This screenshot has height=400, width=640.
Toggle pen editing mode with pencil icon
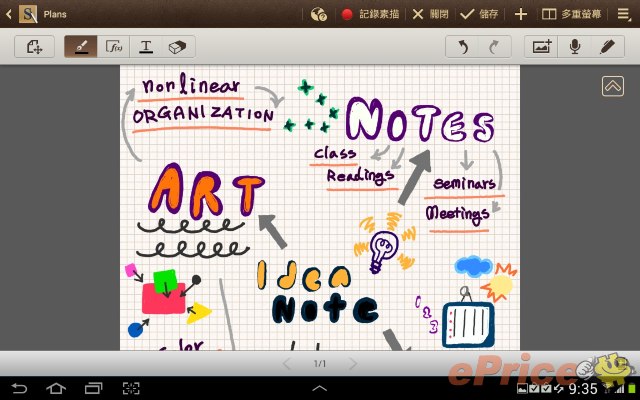[x=606, y=47]
